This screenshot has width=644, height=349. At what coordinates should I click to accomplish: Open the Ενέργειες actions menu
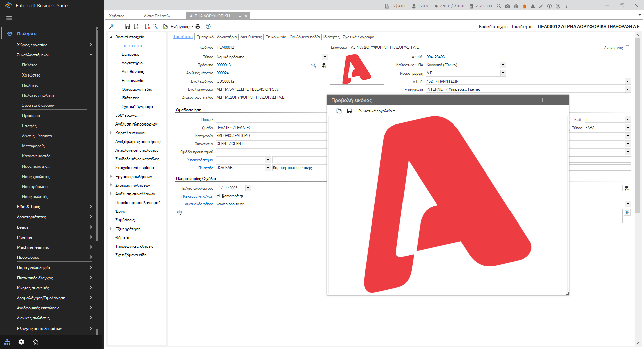[x=182, y=26]
